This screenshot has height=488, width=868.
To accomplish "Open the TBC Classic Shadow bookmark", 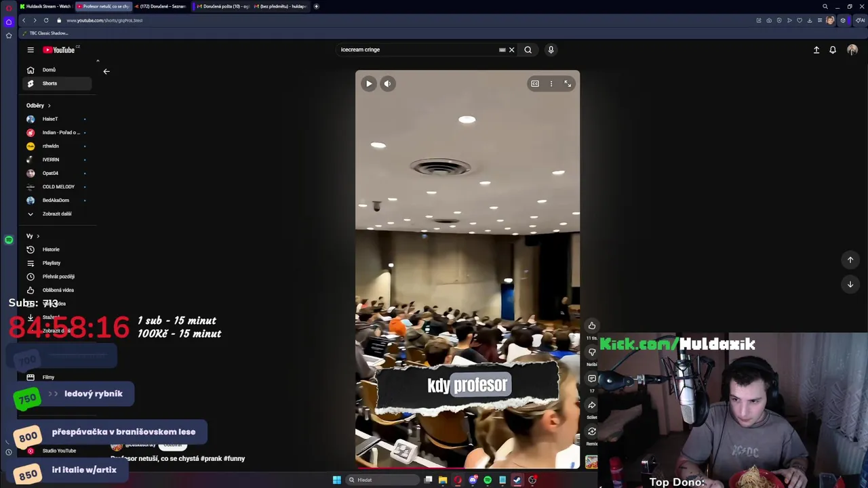I will click(47, 33).
